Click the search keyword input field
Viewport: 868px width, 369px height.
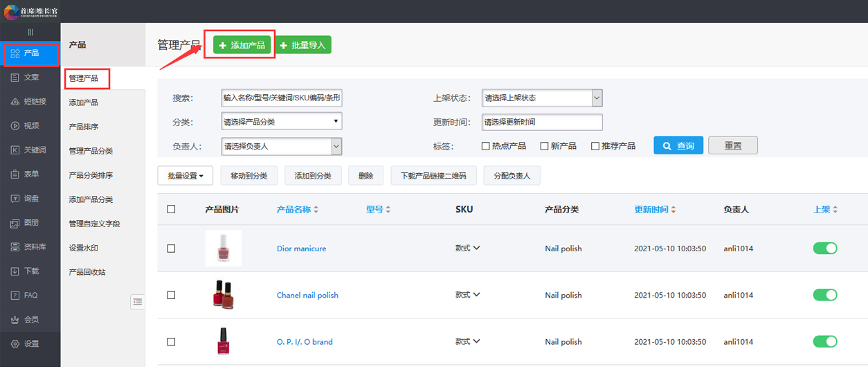coord(281,98)
